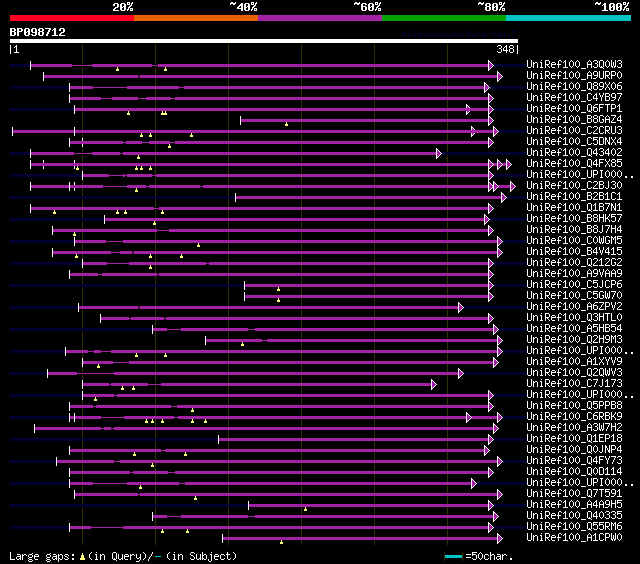Select the UniRef100_A3W7H2 label
This screenshot has height=564, width=640.
(x=574, y=428)
